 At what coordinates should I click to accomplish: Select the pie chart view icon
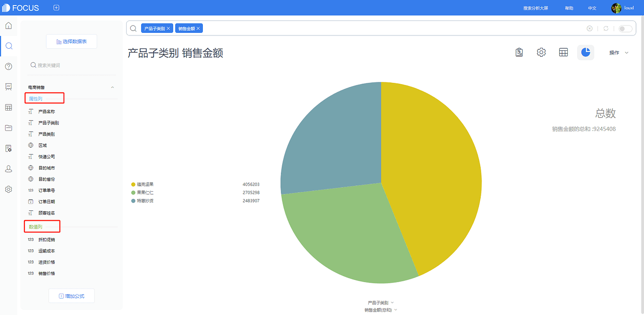[x=586, y=52]
